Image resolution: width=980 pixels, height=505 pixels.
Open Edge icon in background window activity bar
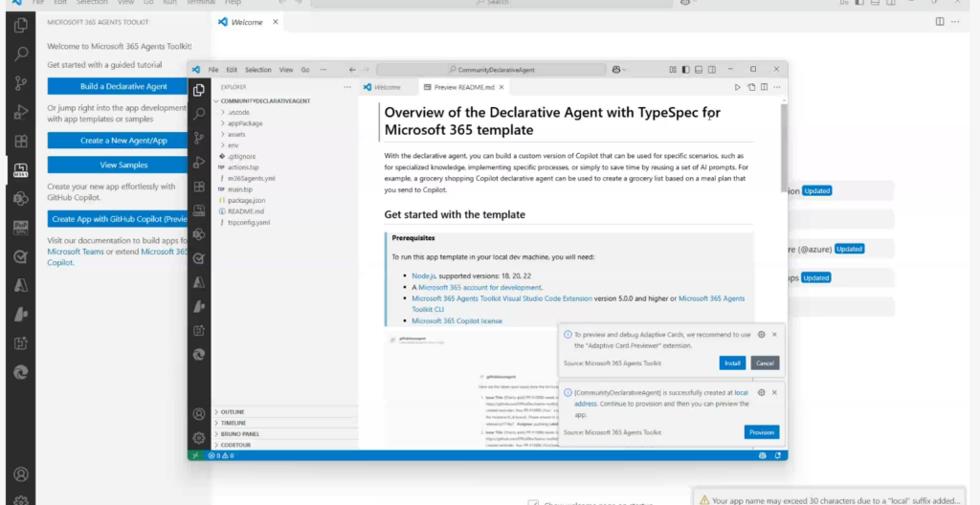pyautogui.click(x=21, y=372)
